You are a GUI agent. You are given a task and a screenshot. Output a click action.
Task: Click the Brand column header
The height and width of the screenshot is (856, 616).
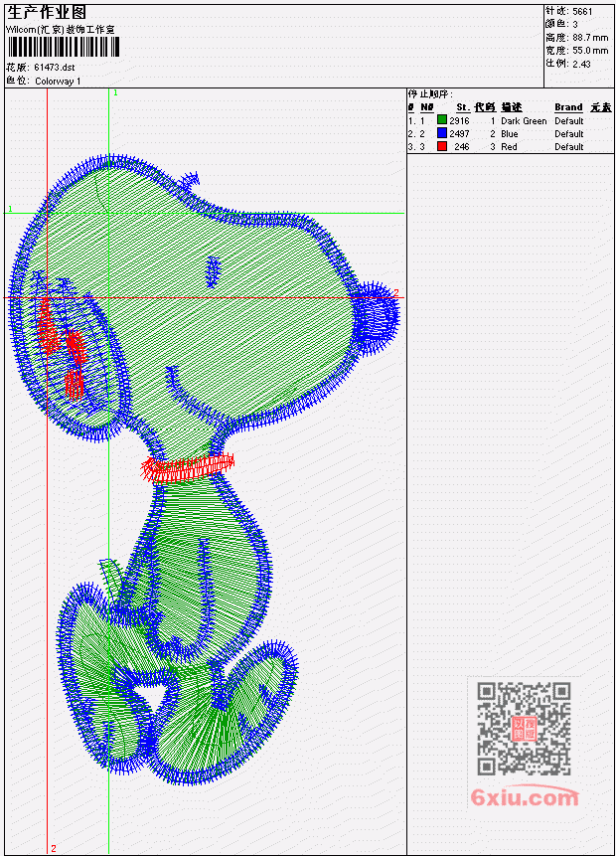tap(568, 107)
